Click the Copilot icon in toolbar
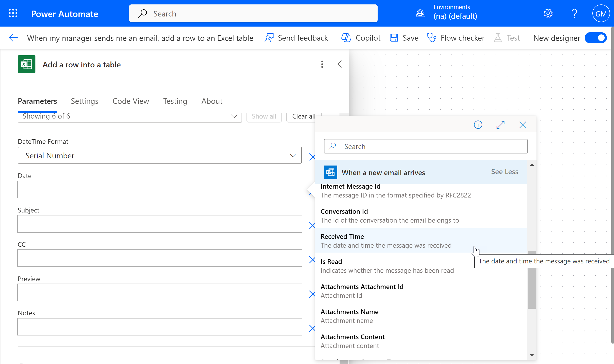The image size is (614, 364). pos(346,38)
